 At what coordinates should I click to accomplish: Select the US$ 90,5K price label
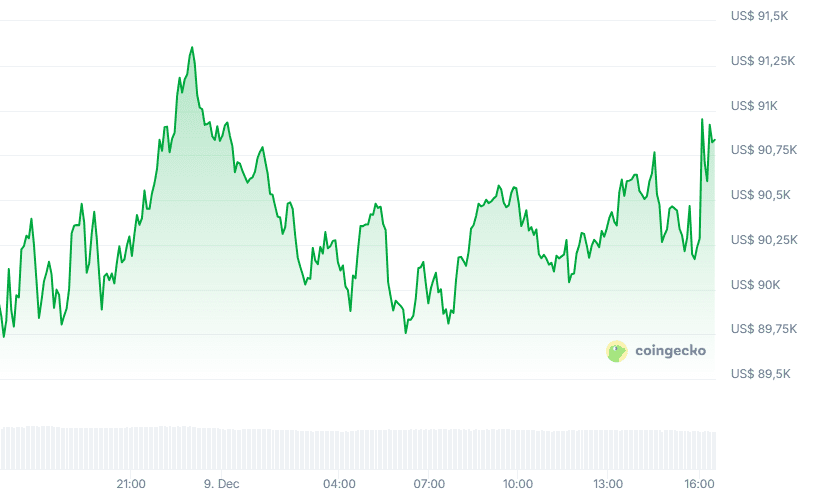[x=762, y=195]
